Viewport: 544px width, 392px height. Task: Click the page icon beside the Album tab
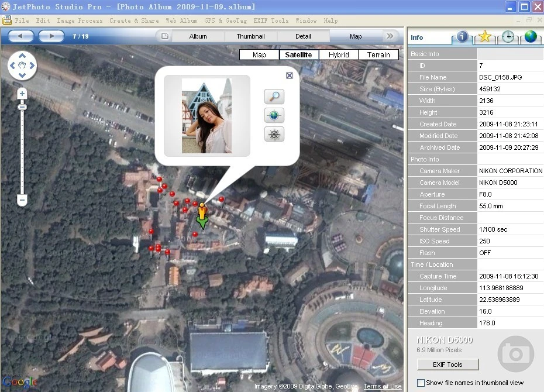point(165,36)
